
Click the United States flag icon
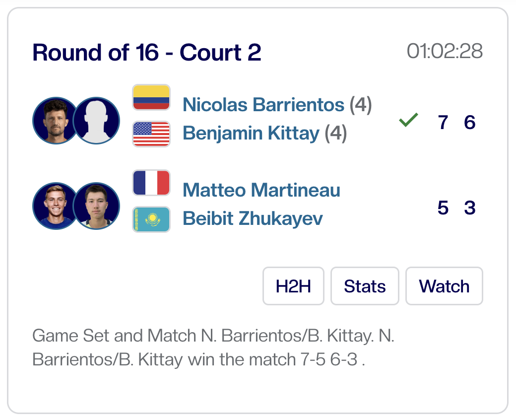pos(151,134)
